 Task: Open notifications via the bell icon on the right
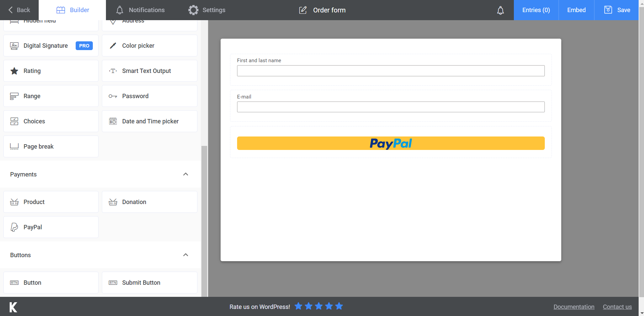pos(500,10)
